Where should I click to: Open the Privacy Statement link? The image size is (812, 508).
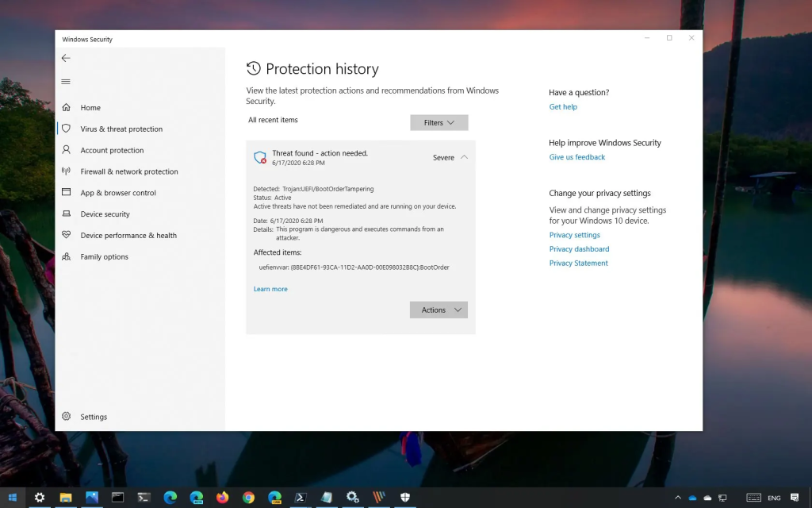578,263
